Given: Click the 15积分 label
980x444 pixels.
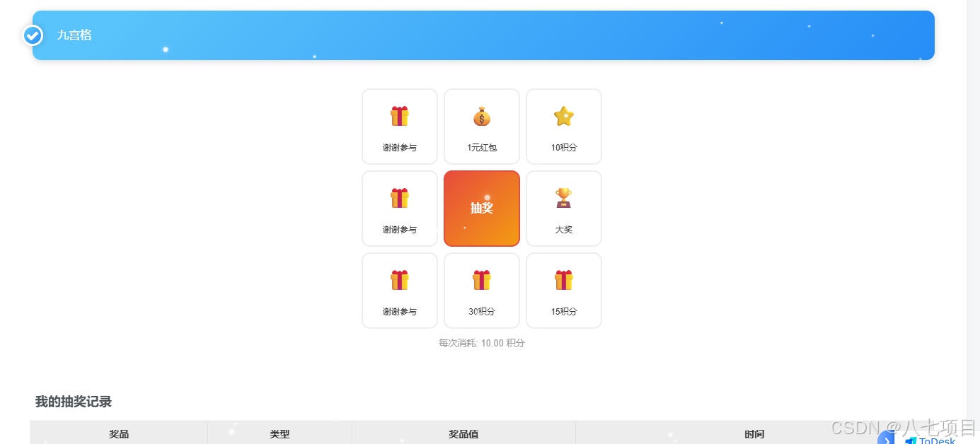Looking at the screenshot, I should click(564, 312).
